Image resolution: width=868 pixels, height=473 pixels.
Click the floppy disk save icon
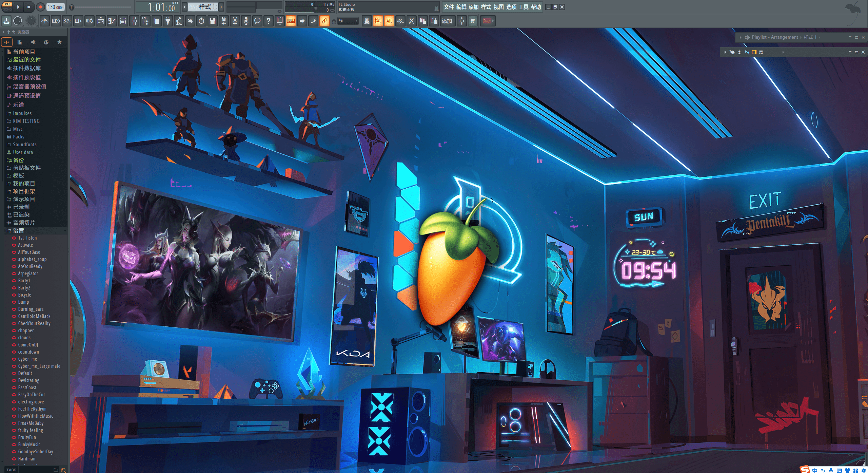(213, 21)
